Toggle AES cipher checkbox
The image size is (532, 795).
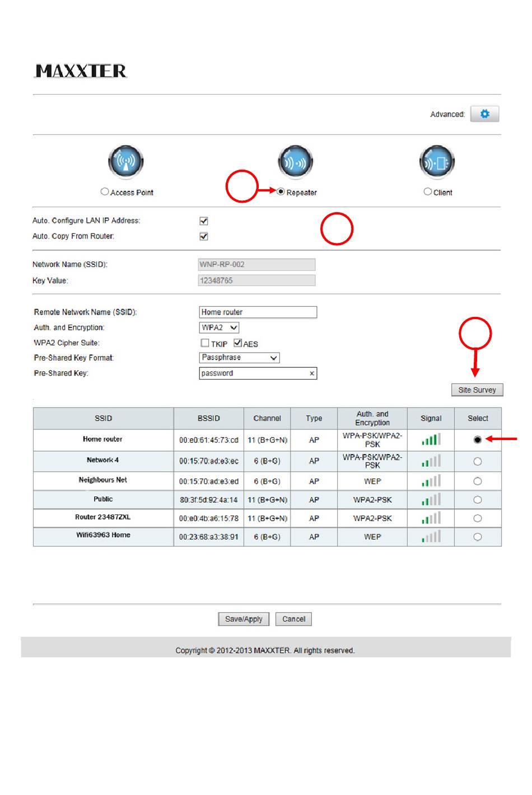[x=237, y=343]
